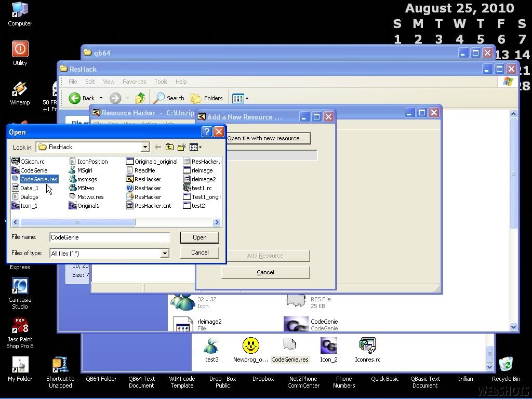The image size is (532, 399).
Task: Open the My Folder desktop icon
Action: pyautogui.click(x=20, y=369)
